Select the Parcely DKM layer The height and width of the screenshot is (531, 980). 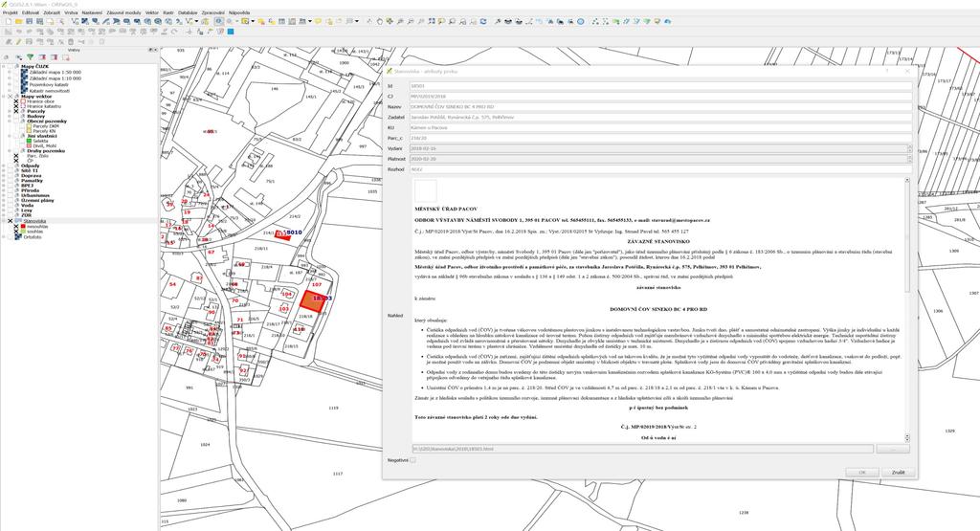coord(46,126)
